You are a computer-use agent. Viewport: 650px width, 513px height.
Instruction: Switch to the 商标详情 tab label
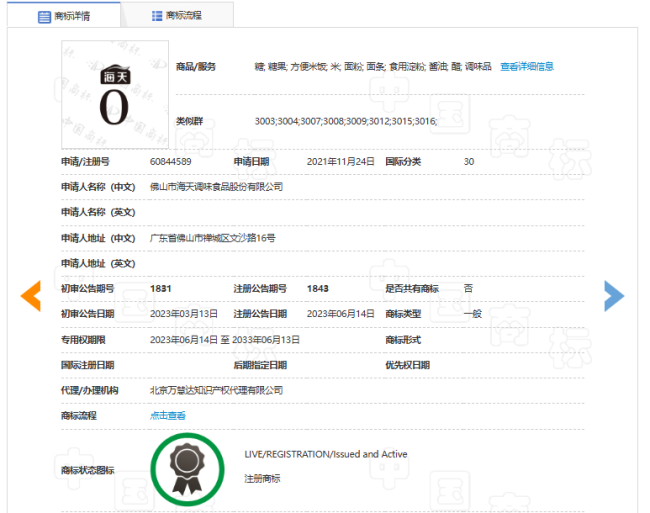(74, 16)
